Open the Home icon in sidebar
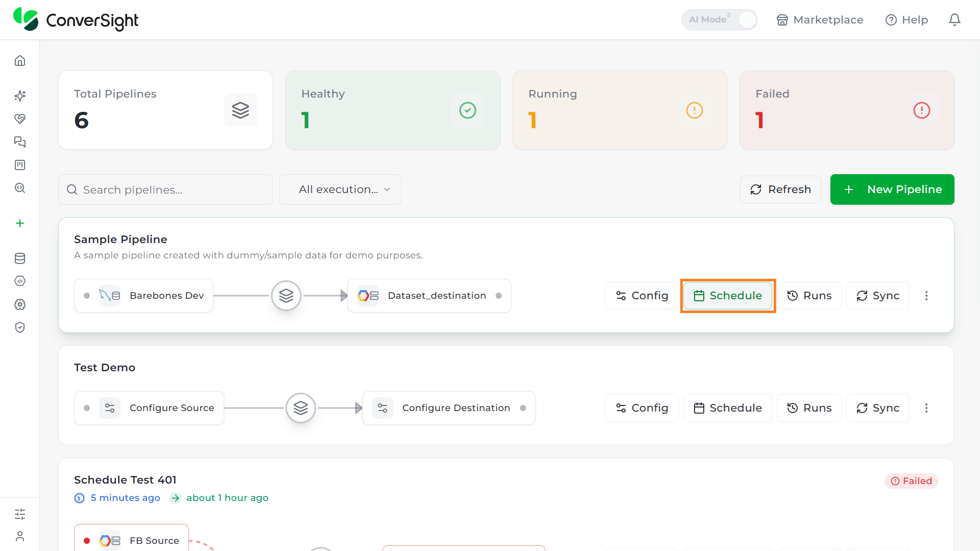 point(20,61)
